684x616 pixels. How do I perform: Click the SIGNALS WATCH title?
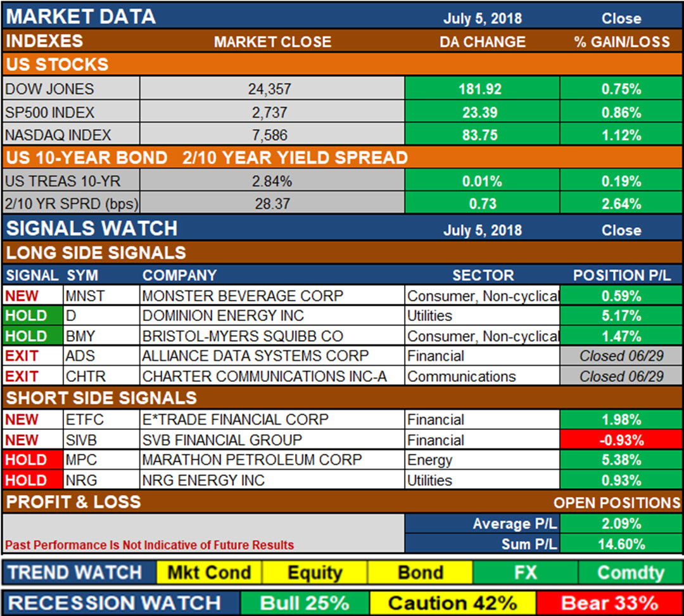[x=92, y=229]
